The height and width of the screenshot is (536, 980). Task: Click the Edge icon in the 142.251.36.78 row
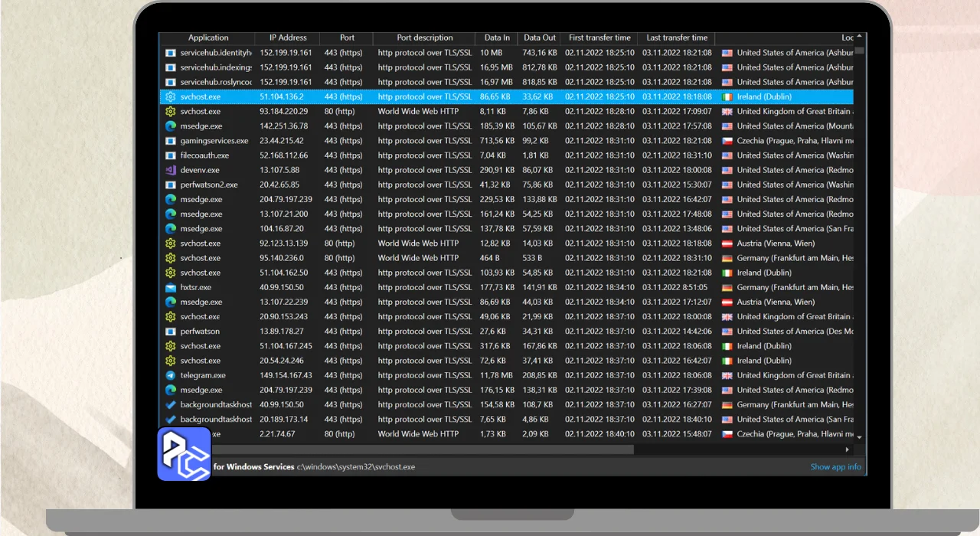coord(171,126)
